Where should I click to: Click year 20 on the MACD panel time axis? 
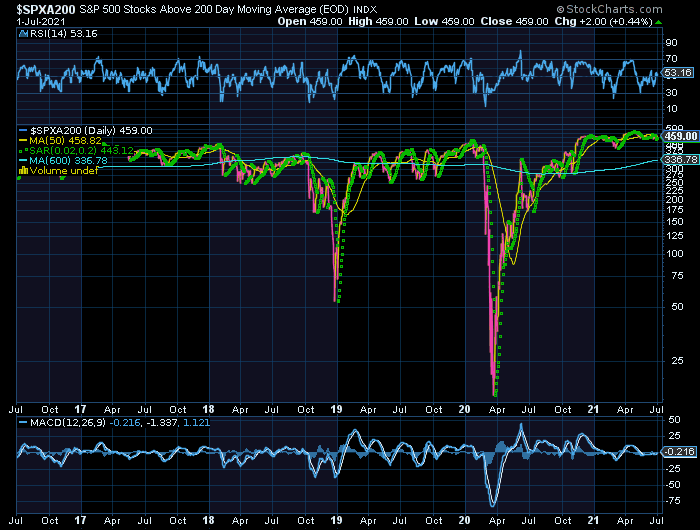click(x=464, y=521)
